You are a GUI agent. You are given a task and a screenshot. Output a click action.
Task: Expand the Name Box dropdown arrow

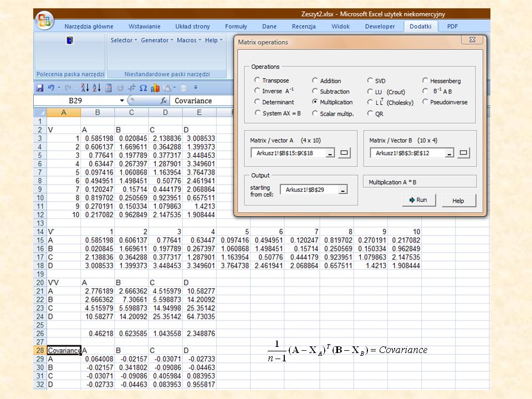[122, 100]
